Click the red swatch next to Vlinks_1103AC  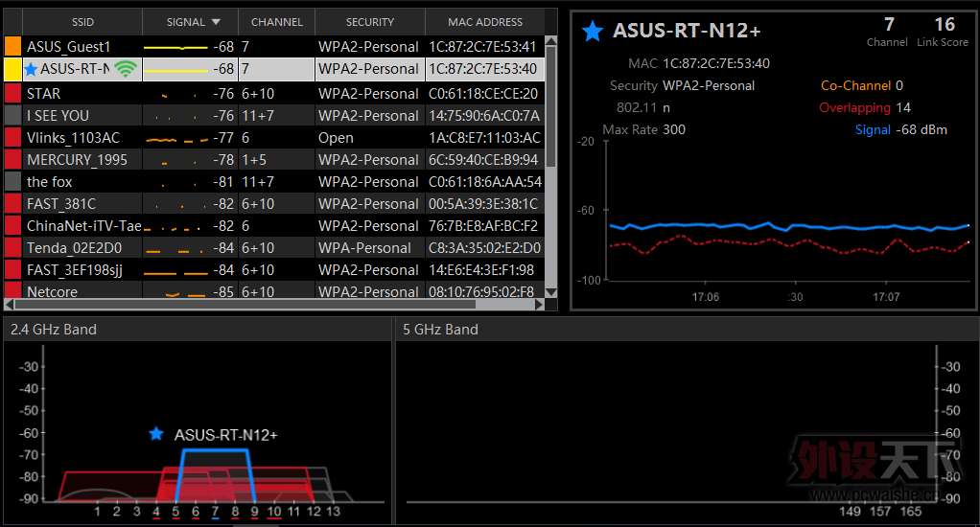13,137
